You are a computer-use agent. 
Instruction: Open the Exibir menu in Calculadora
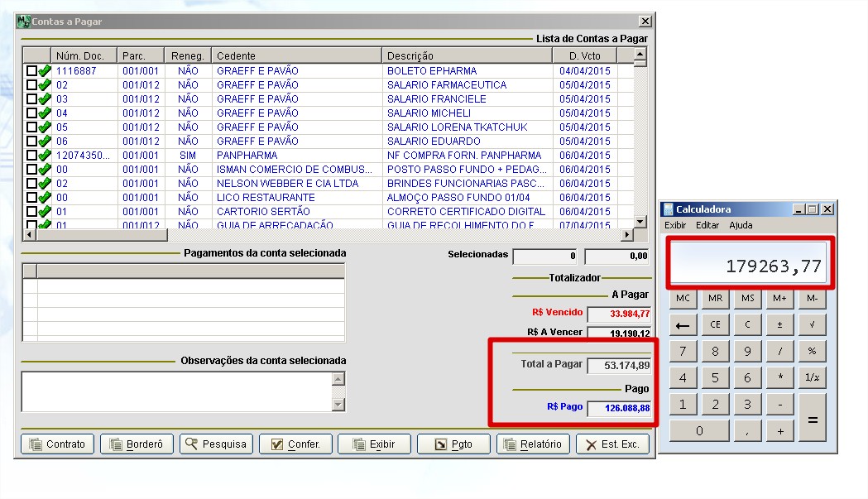pyautogui.click(x=675, y=225)
